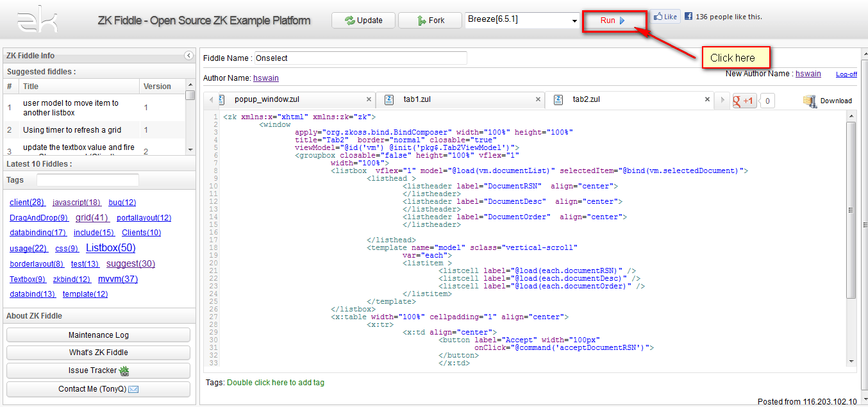Close the popup_window.zul tab

(x=369, y=100)
